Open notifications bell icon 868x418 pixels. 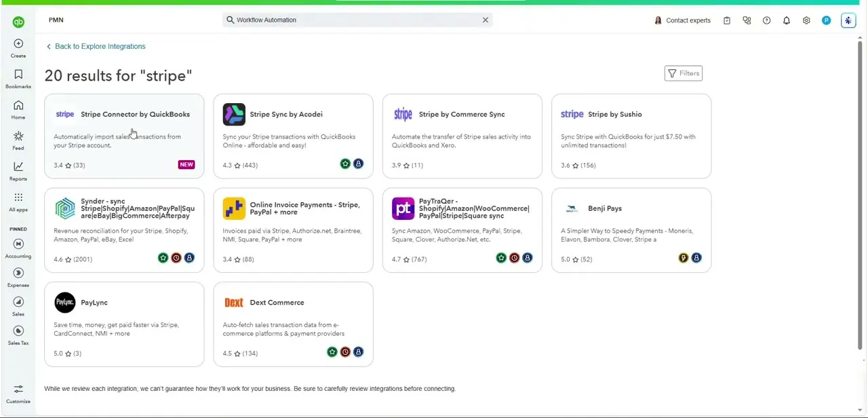(x=787, y=20)
